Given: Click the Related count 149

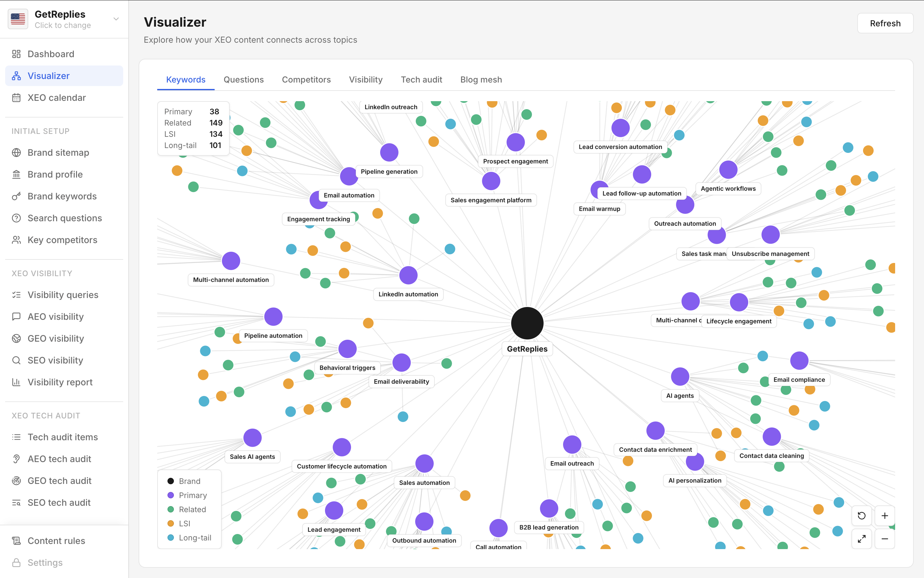Looking at the screenshot, I should pos(216,123).
